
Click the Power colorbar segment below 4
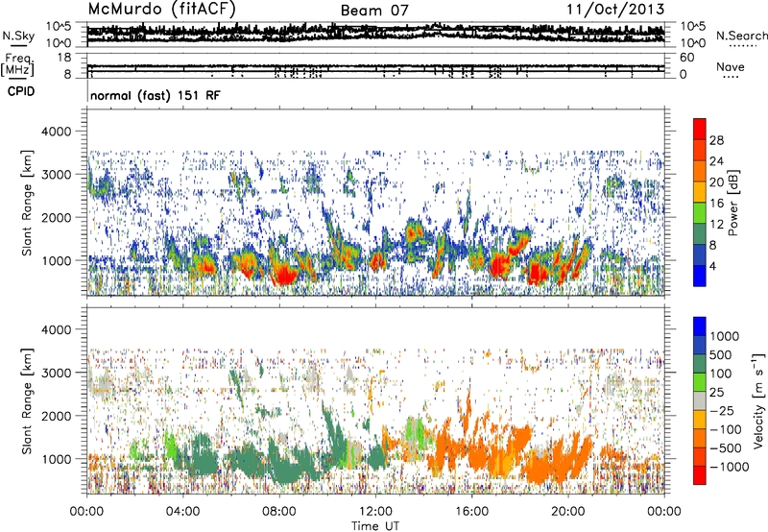[700, 276]
